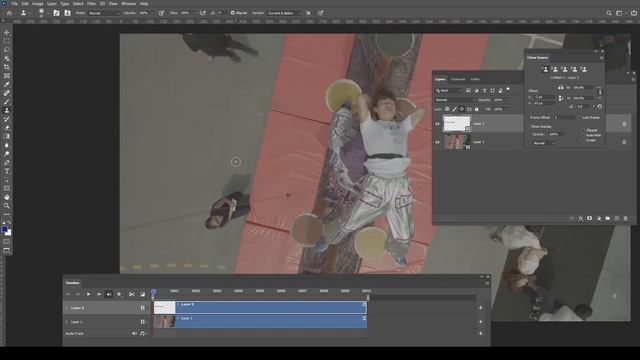Add audio to Audio Track

coord(480,333)
